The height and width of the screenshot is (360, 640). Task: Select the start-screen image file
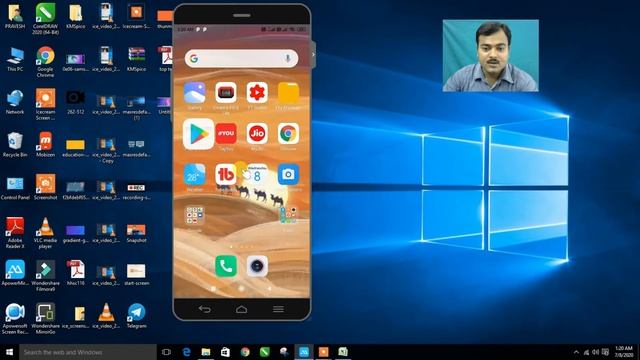(x=136, y=273)
